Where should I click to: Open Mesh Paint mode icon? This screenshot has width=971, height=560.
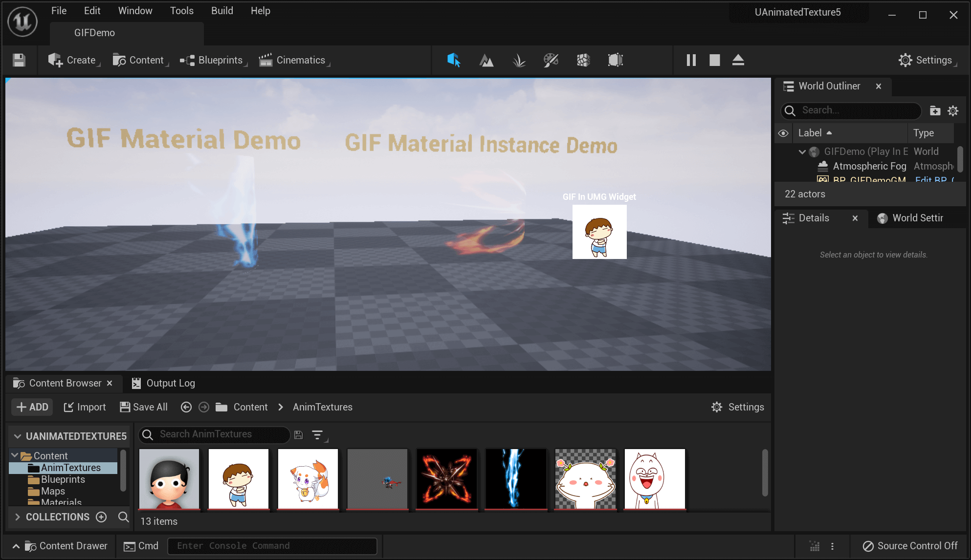551,60
